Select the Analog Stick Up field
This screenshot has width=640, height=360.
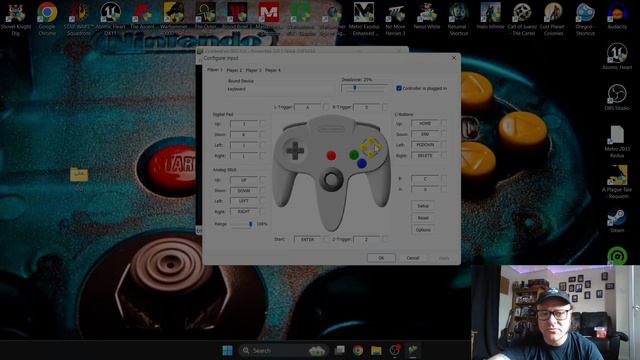click(244, 180)
